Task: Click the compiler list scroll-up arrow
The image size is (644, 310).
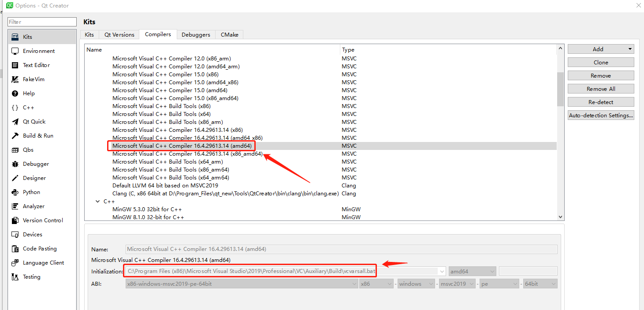Action: (x=560, y=48)
